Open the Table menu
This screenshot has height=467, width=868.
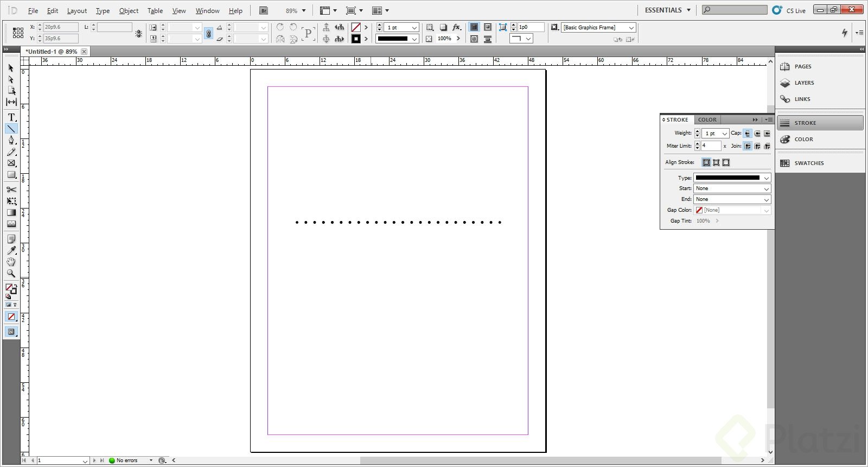155,10
